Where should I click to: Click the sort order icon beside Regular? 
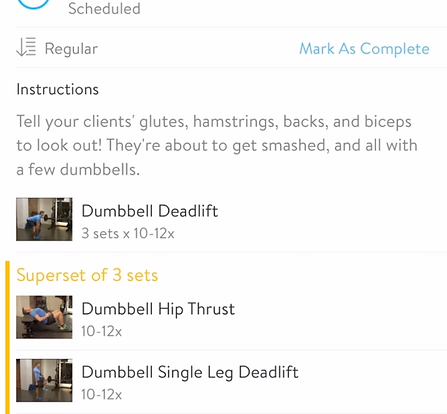pyautogui.click(x=26, y=47)
